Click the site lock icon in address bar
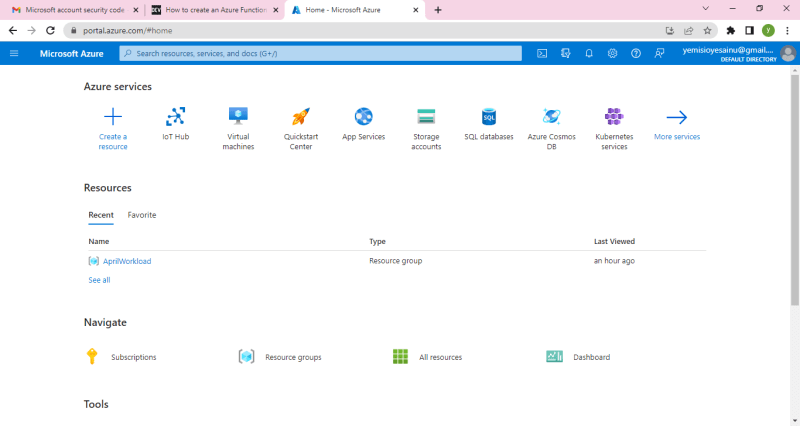Image resolution: width=800 pixels, height=426 pixels. tap(73, 31)
